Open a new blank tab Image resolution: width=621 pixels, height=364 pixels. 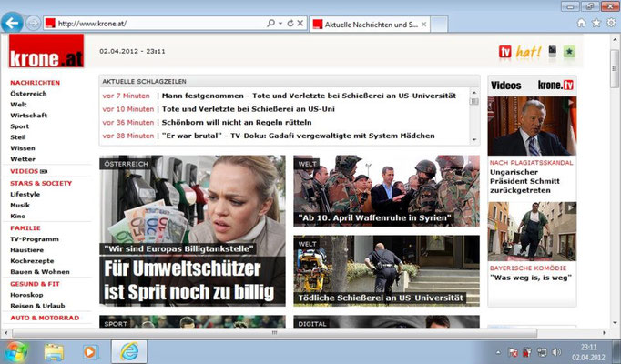tap(439, 25)
